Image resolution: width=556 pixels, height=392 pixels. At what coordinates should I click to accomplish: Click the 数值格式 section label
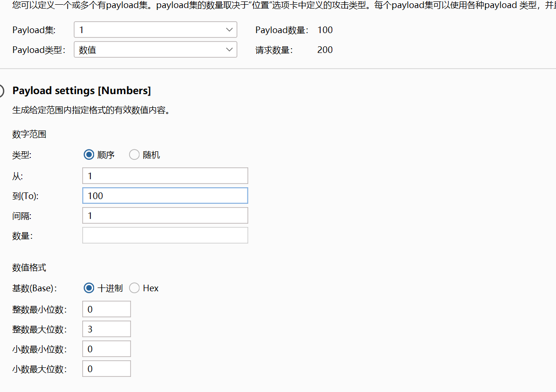29,268
